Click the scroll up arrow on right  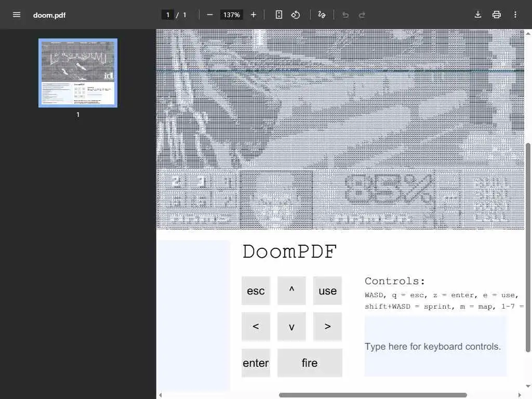pos(528,33)
